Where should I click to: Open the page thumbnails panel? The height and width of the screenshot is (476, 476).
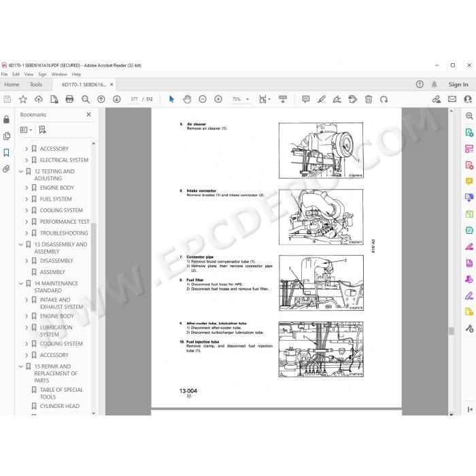6,136
